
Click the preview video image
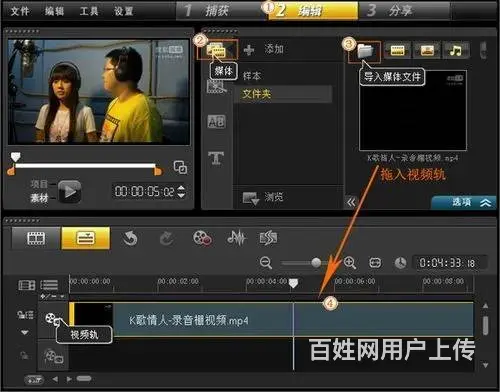click(x=99, y=92)
